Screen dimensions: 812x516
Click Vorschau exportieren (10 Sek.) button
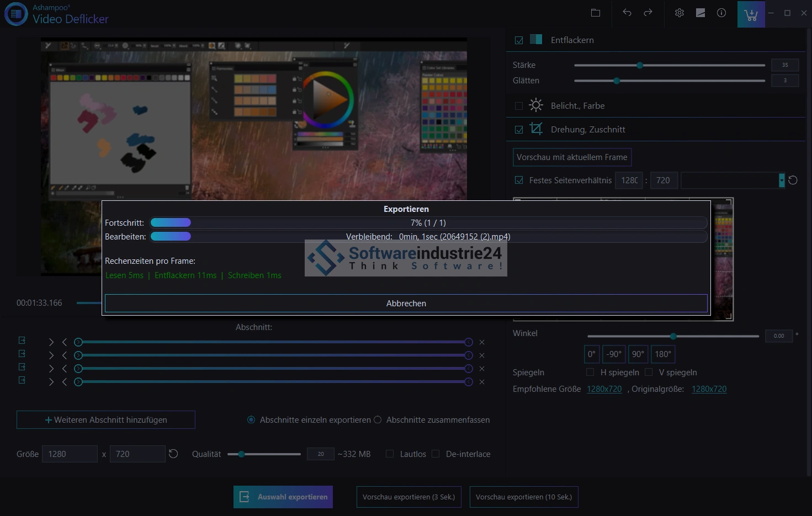click(523, 497)
